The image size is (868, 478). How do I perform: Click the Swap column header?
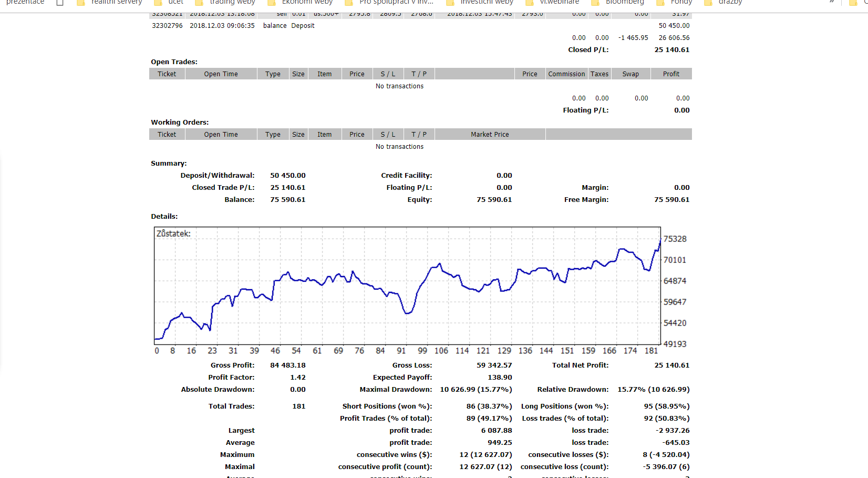point(631,74)
